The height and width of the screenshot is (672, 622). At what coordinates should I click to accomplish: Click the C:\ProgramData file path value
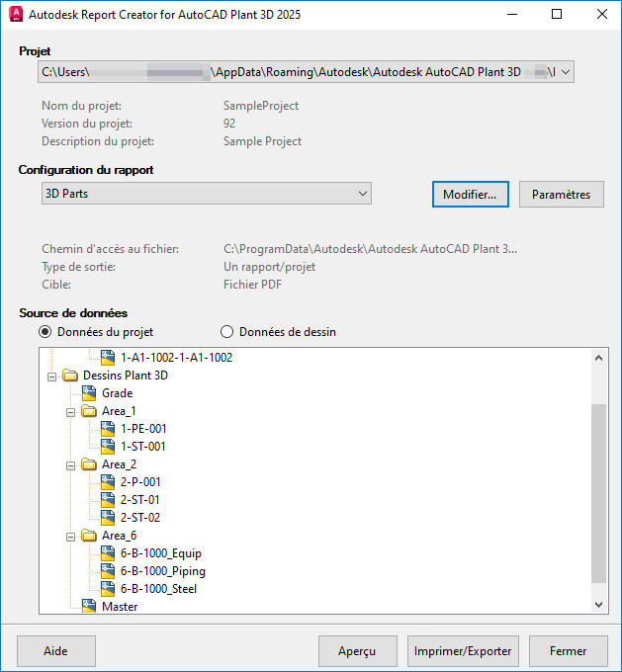click(x=370, y=249)
